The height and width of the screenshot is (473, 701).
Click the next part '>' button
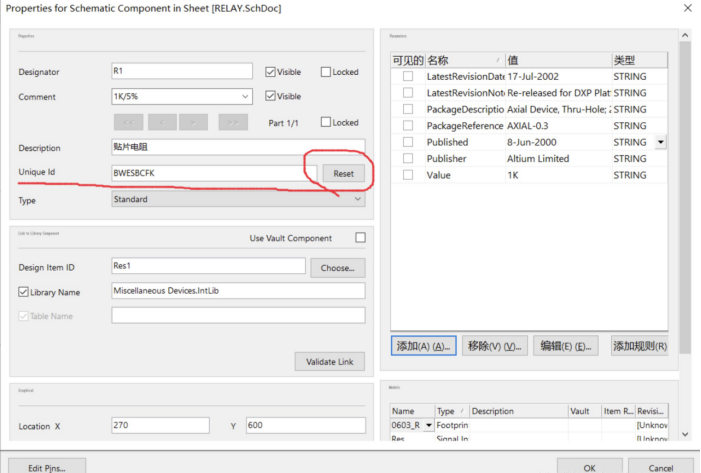196,123
